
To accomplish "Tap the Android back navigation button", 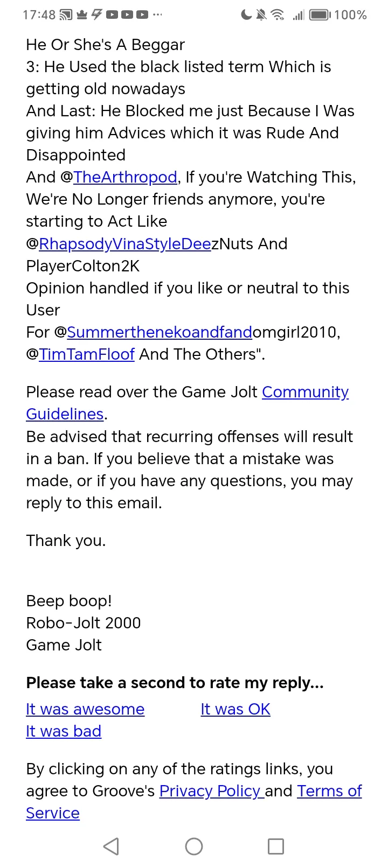I will pos(111,846).
